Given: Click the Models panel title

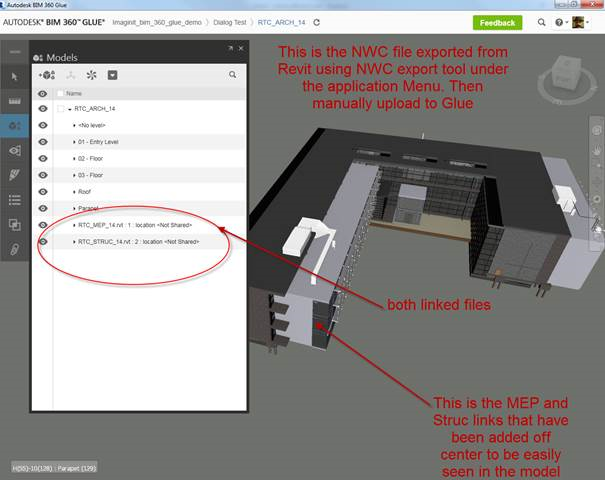Looking at the screenshot, I should click(x=62, y=57).
